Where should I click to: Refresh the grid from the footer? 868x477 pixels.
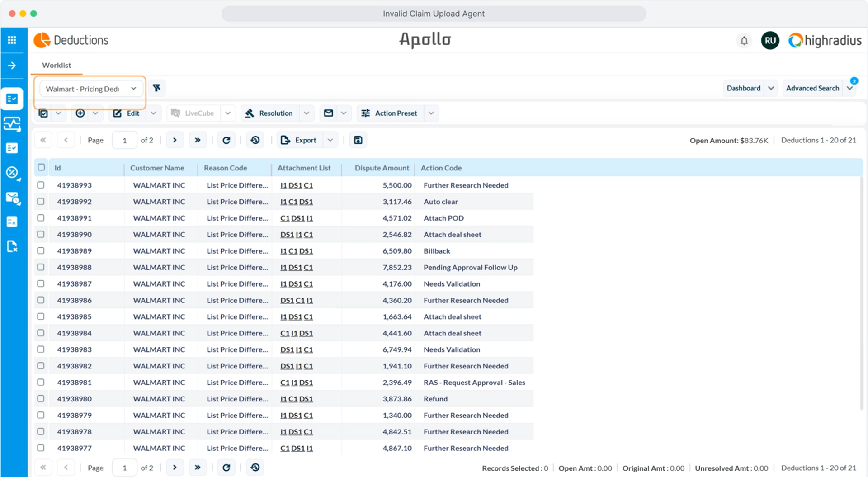coord(226,468)
